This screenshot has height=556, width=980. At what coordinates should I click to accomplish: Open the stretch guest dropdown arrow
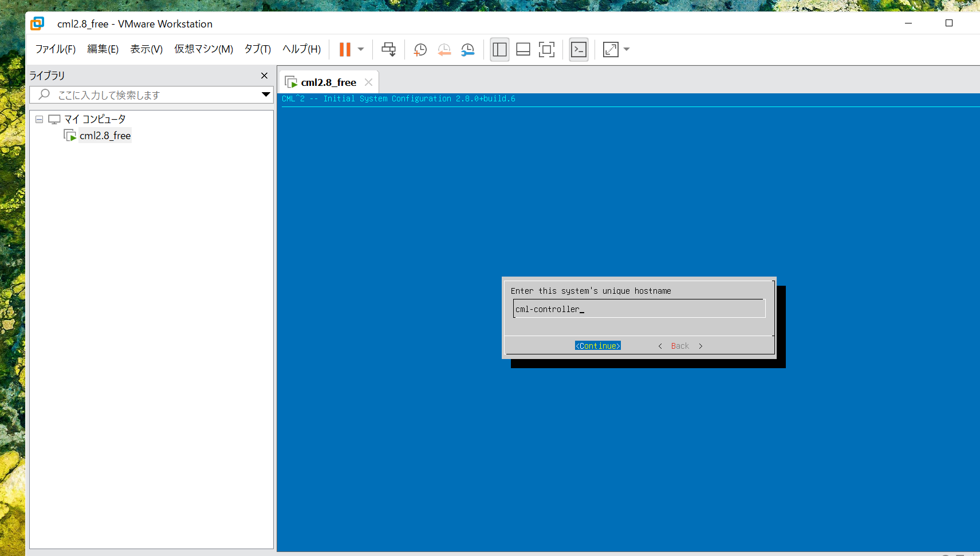pos(627,49)
